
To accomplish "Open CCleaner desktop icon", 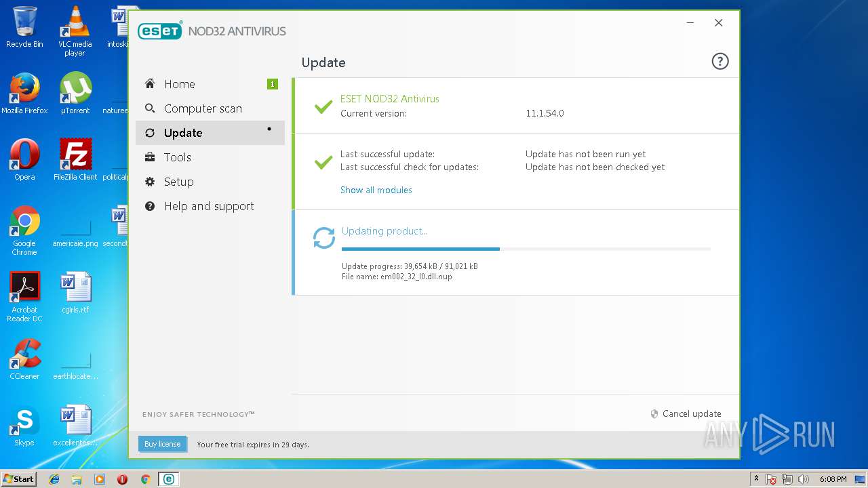I will [x=24, y=359].
